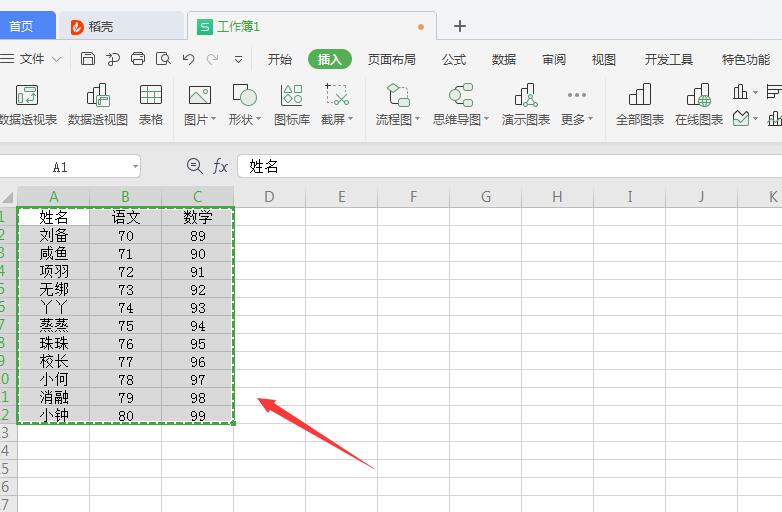The image size is (782, 512).
Task: Click the Save icon in quick toolbar
Action: 88,59
